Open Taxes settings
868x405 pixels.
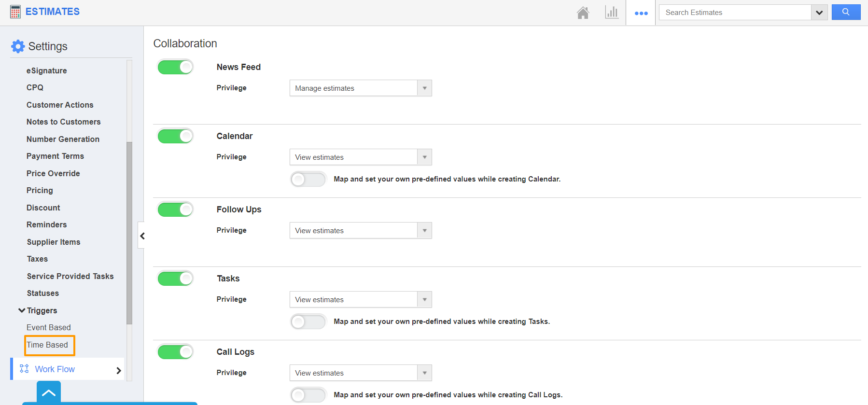37,259
